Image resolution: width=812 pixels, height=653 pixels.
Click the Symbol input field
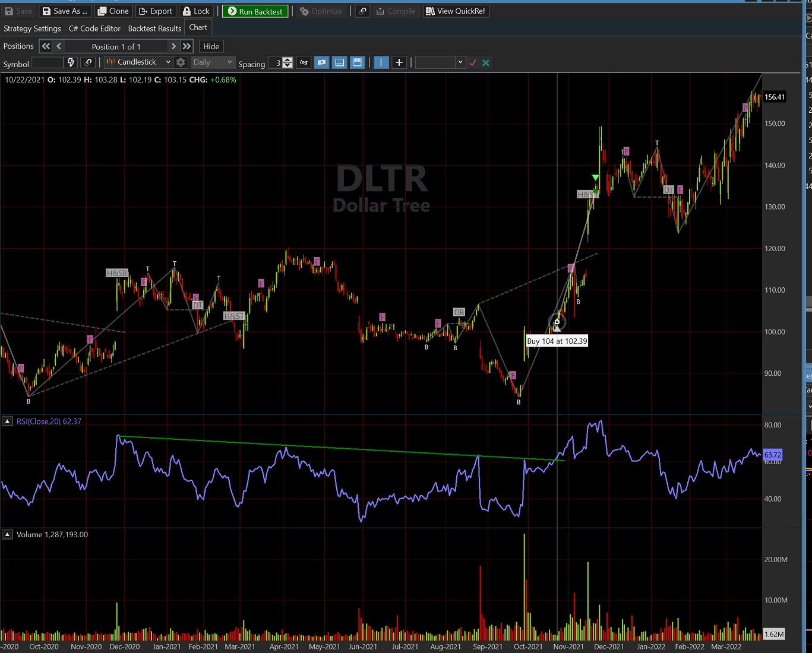coord(48,62)
